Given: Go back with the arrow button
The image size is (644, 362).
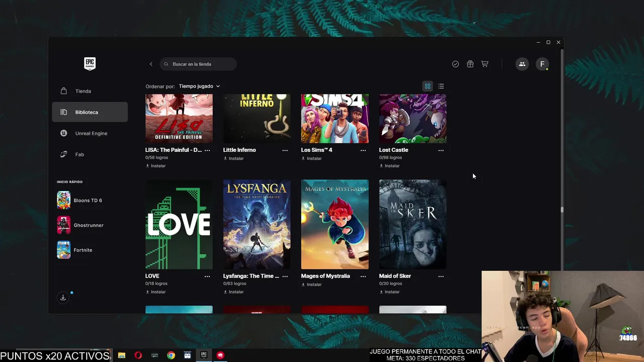Looking at the screenshot, I should [x=151, y=64].
